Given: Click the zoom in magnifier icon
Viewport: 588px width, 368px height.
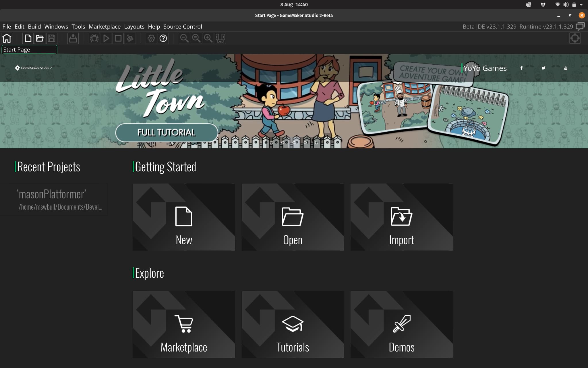Looking at the screenshot, I should [x=208, y=38].
